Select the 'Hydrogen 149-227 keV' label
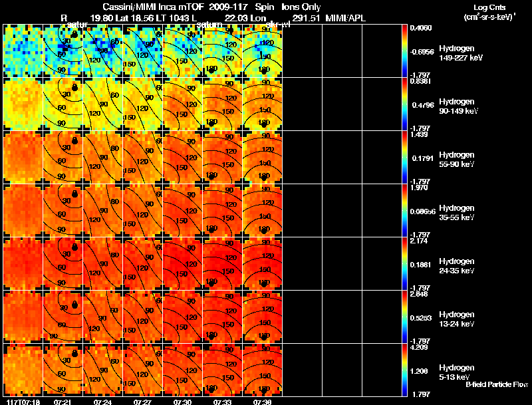Image resolution: width=532 pixels, height=405 pixels. point(461,53)
